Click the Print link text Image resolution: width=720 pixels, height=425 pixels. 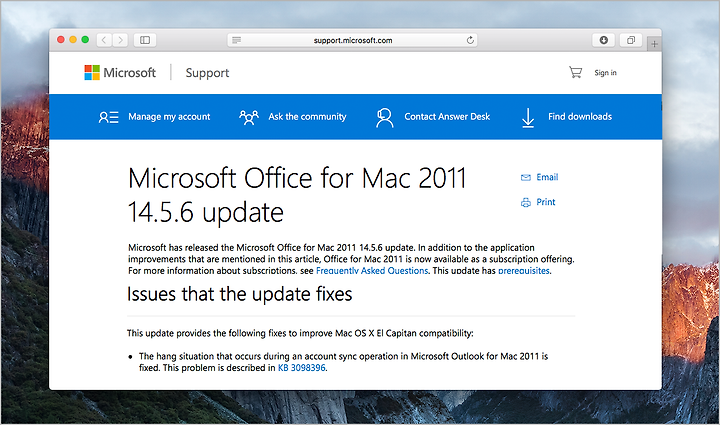point(546,202)
